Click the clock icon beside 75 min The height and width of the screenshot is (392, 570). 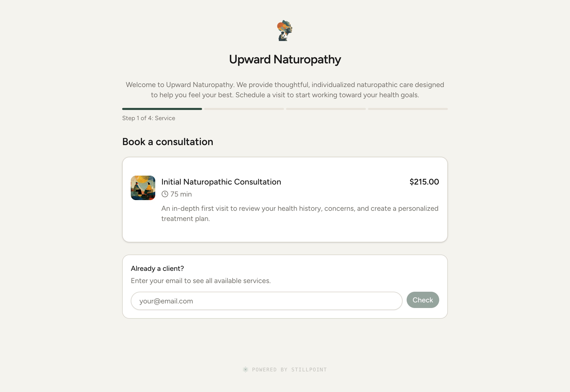165,194
